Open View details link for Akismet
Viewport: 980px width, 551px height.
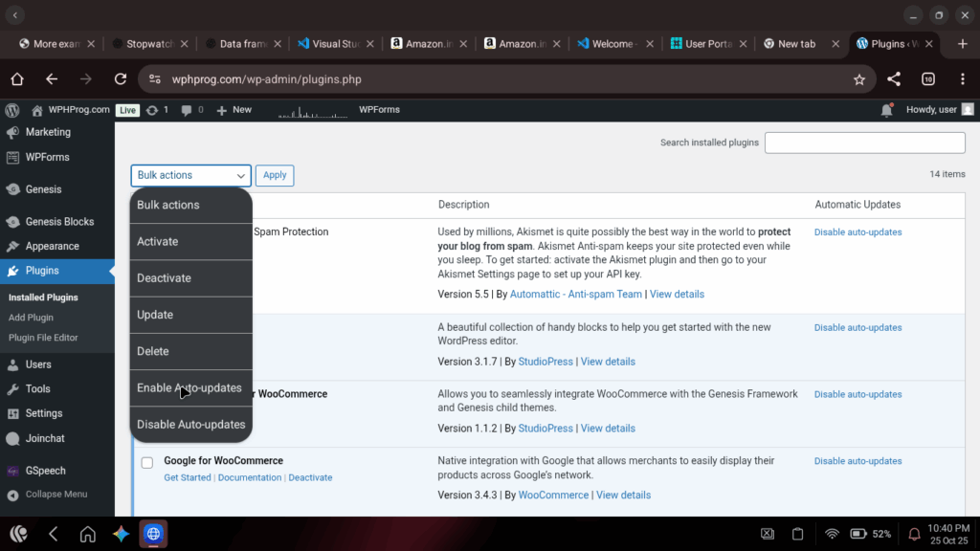677,295
